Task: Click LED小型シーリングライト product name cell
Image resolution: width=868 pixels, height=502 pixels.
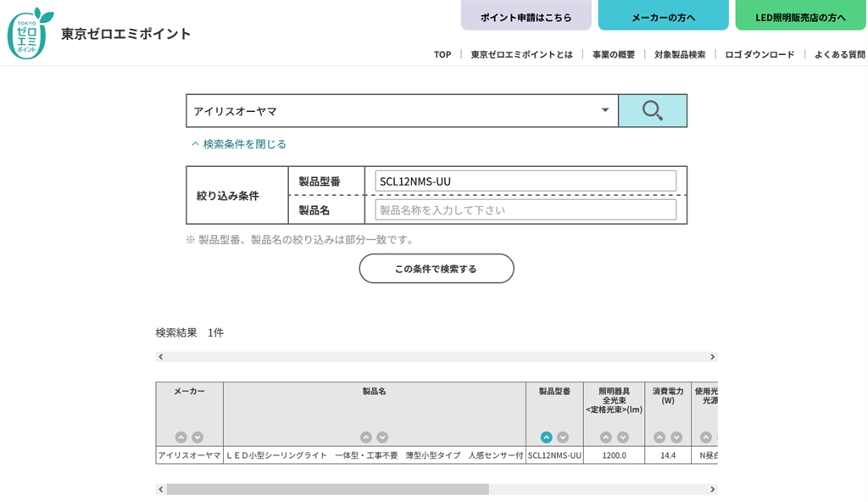Action: pos(375,455)
